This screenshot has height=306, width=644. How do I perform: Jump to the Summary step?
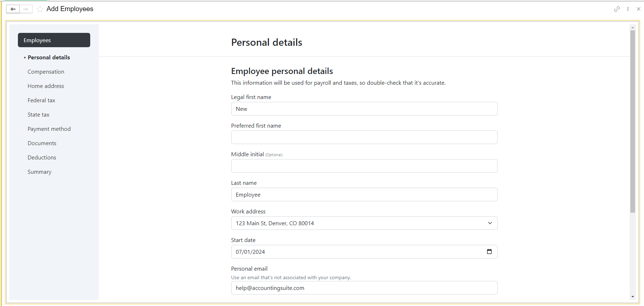tap(39, 172)
